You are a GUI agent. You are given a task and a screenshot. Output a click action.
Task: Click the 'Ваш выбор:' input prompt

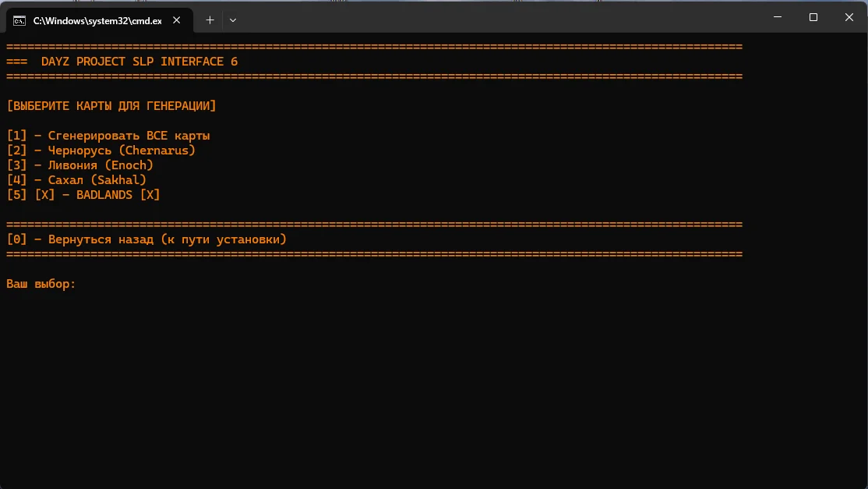(41, 284)
